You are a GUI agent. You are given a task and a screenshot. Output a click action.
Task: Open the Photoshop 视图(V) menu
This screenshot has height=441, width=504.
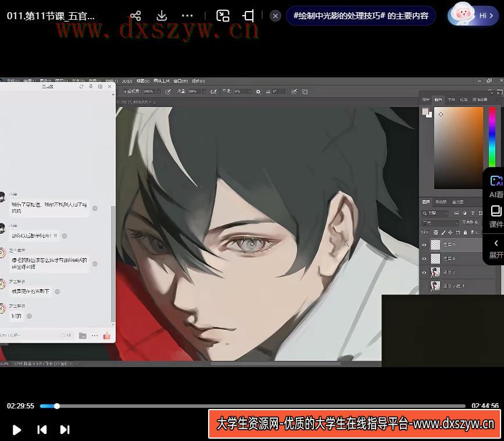(143, 81)
